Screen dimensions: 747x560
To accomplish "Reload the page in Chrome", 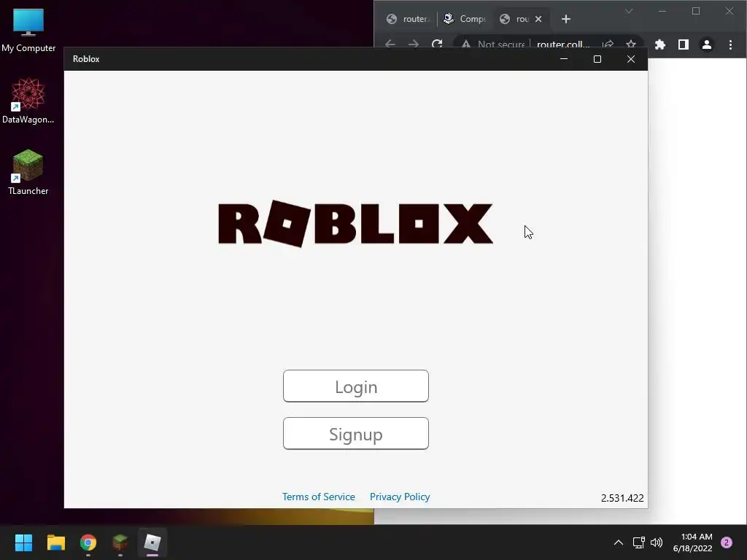I will coord(437,44).
